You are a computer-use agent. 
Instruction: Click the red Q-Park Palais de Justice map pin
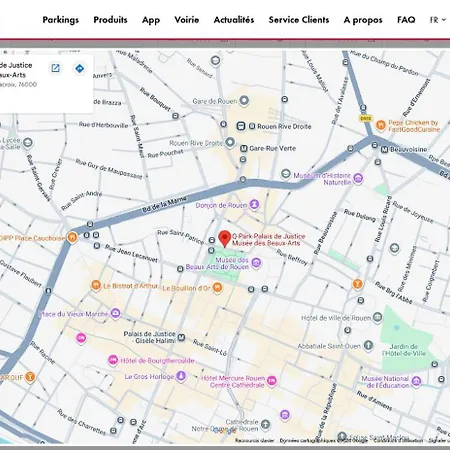click(225, 239)
